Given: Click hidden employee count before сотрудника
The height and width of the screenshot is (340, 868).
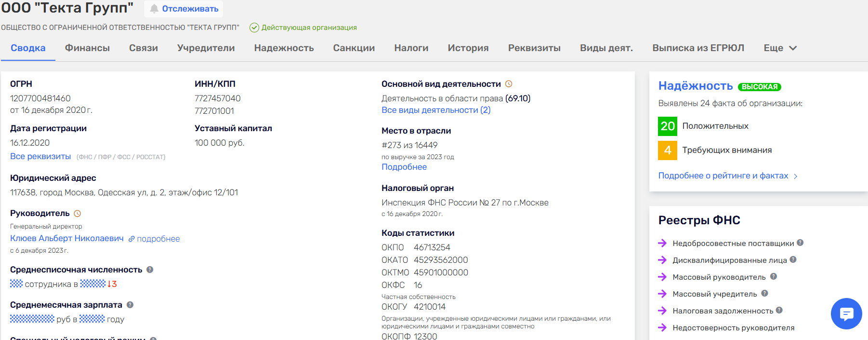Looking at the screenshot, I should tap(16, 284).
